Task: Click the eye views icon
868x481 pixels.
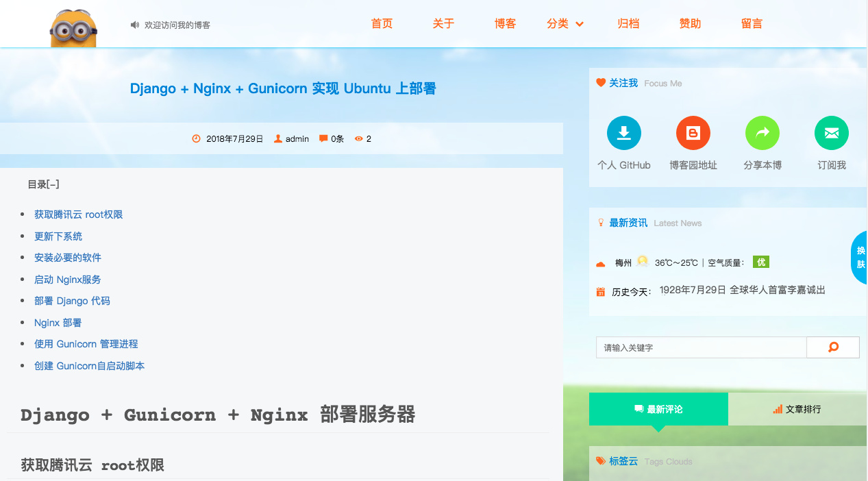Action: click(x=358, y=138)
